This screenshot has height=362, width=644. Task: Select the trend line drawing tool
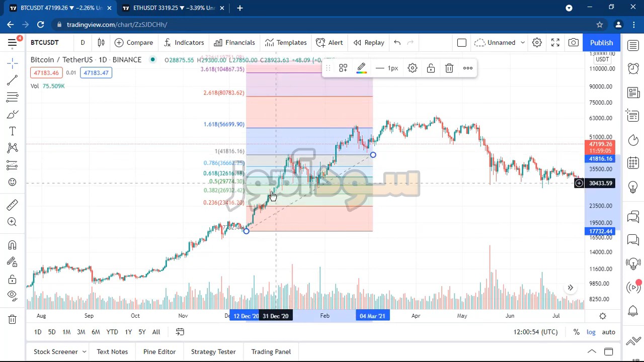pos(13,80)
